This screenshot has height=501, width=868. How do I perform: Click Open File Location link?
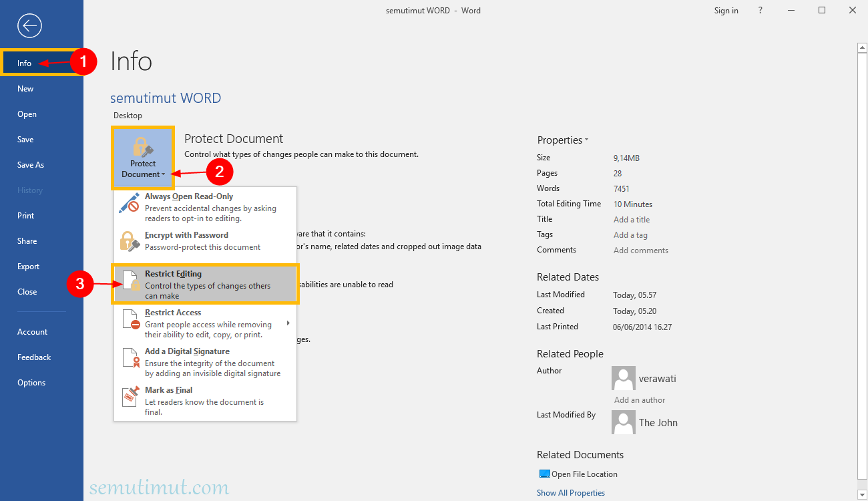584,474
